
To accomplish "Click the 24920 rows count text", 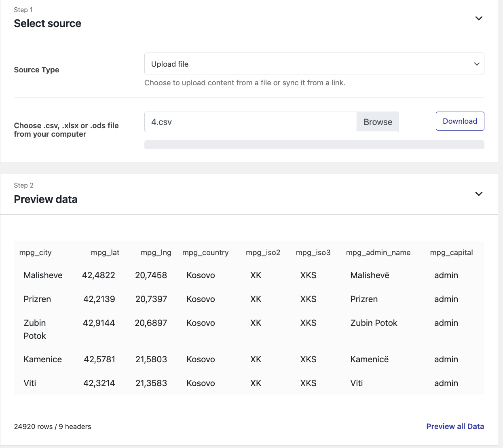I will point(53,427).
